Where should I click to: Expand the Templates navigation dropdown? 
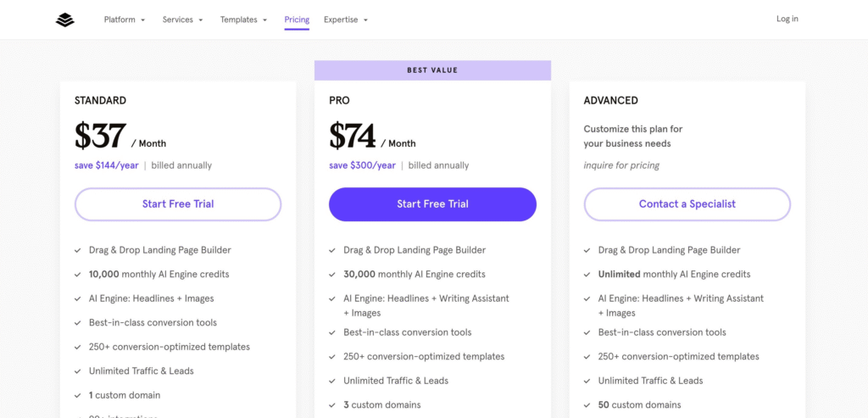point(243,20)
